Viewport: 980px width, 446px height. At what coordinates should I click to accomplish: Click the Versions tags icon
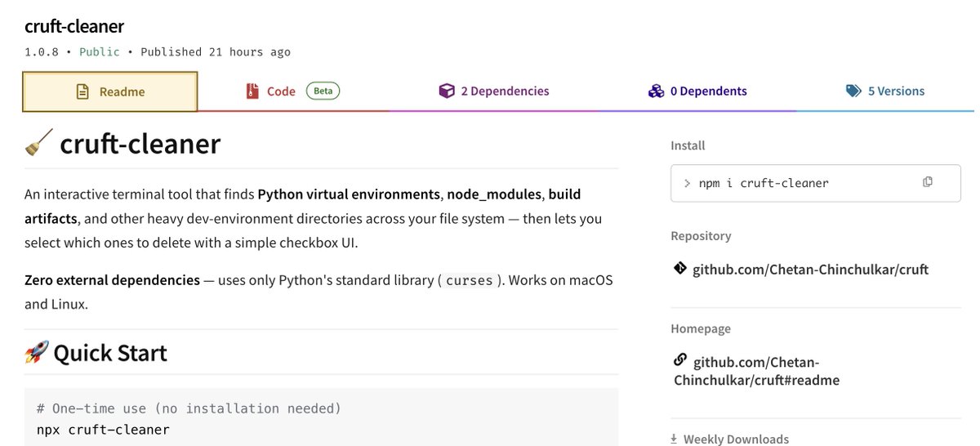coord(853,91)
